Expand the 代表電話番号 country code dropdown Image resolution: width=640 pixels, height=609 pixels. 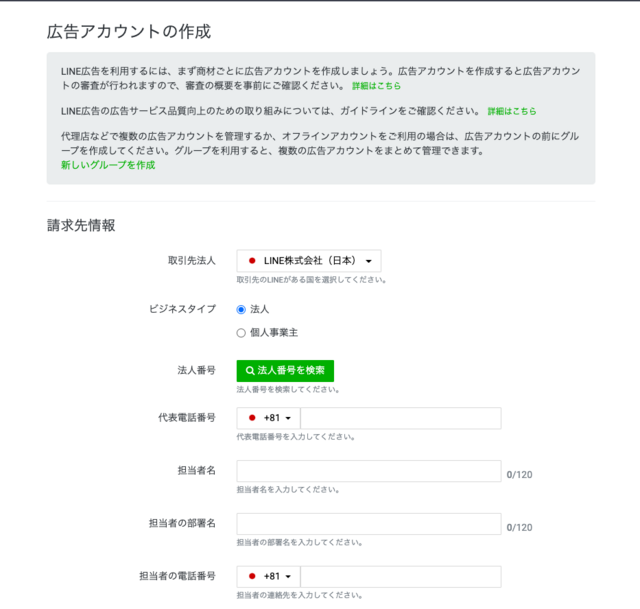tap(269, 418)
